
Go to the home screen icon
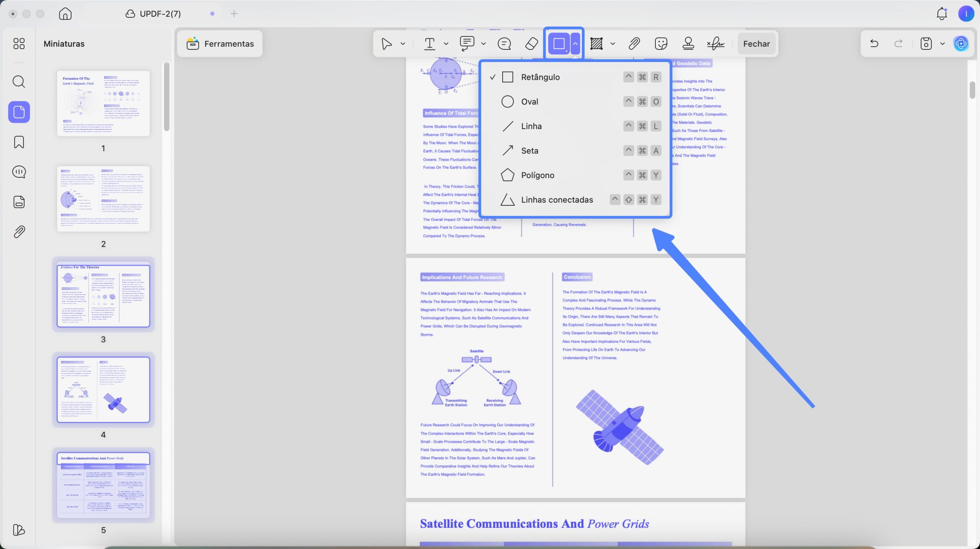point(65,14)
